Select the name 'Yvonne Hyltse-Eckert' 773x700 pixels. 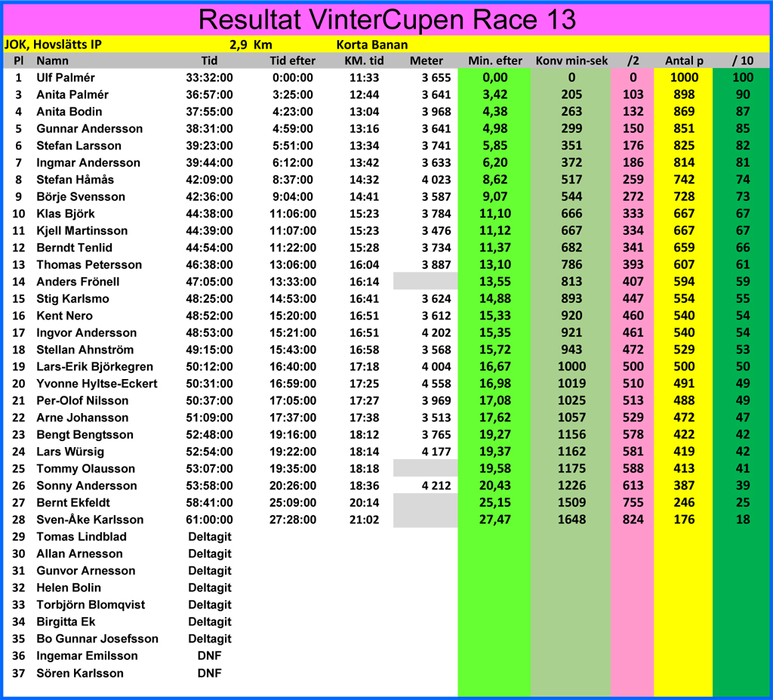(x=97, y=384)
